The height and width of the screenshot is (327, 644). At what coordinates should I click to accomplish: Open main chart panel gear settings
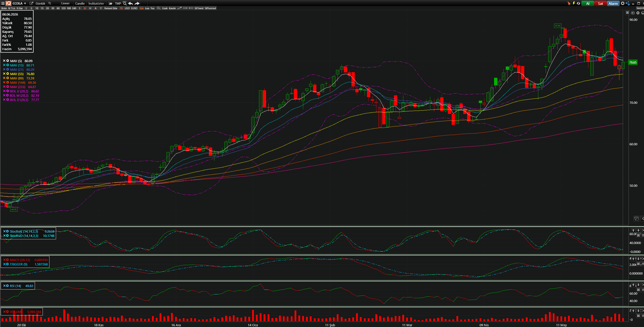pyautogui.click(x=638, y=13)
